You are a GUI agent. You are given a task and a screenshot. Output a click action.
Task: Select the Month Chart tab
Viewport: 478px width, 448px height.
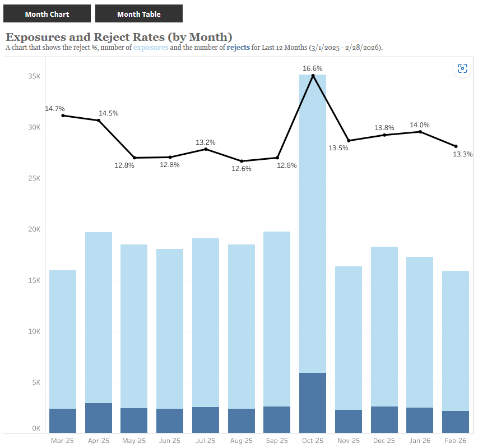coord(47,13)
